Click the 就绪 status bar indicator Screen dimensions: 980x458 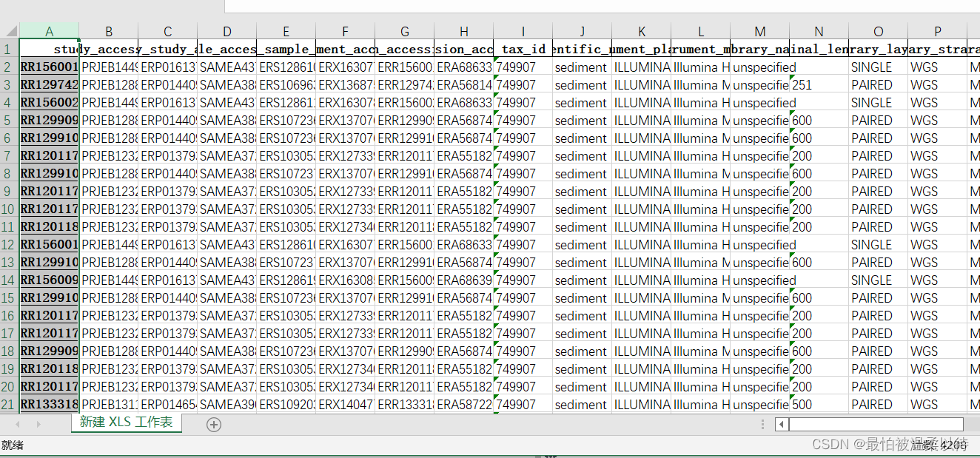click(x=13, y=445)
